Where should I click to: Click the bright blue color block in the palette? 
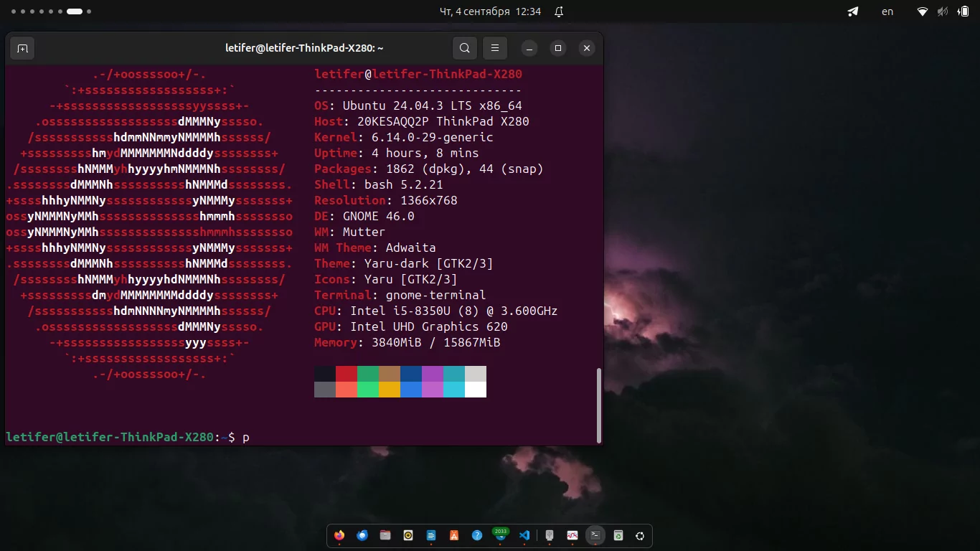click(x=411, y=390)
